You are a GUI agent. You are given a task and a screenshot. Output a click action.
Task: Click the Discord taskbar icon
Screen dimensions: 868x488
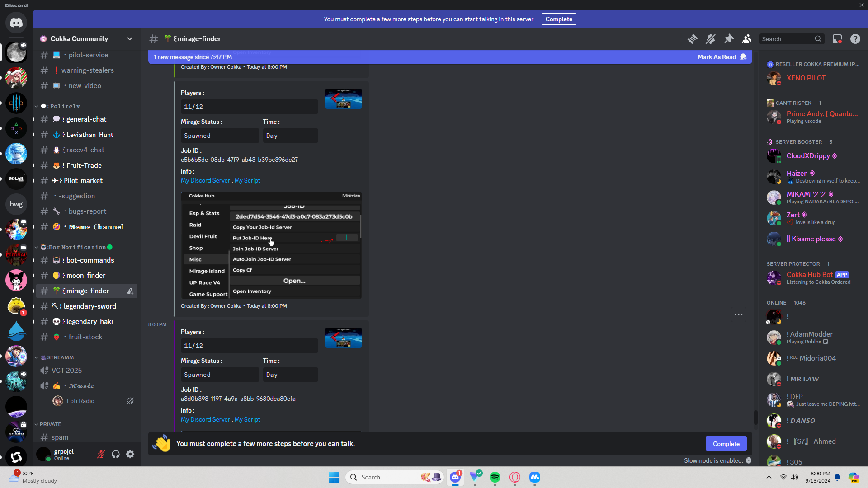pyautogui.click(x=455, y=477)
